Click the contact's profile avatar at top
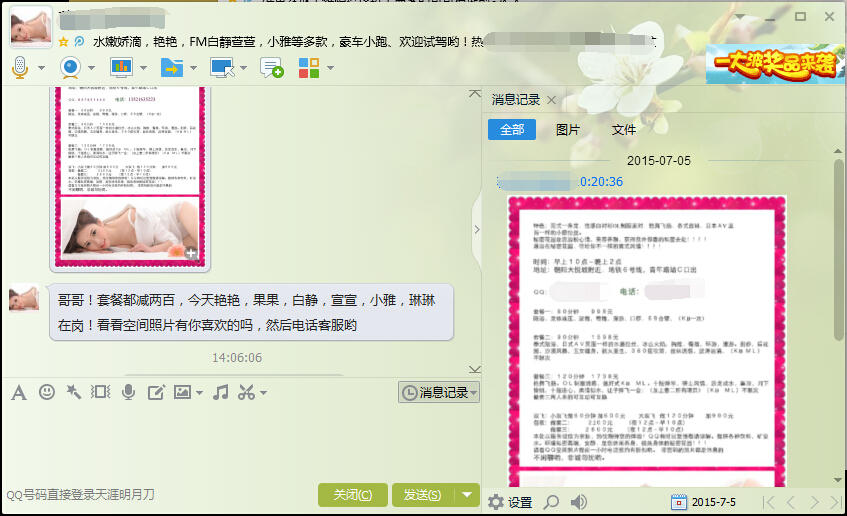The height and width of the screenshot is (516, 847). point(31,26)
